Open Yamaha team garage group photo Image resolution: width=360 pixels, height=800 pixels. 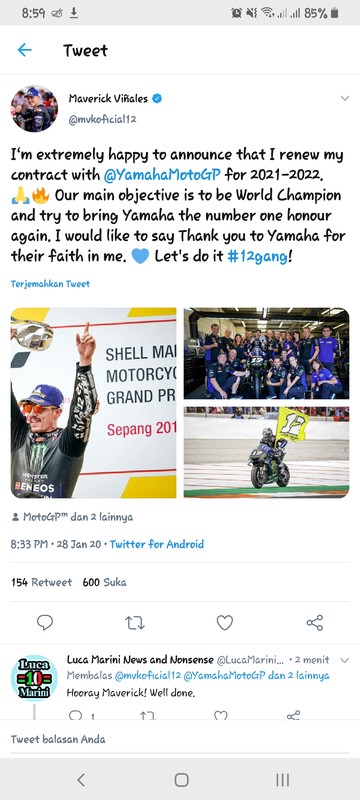point(267,353)
